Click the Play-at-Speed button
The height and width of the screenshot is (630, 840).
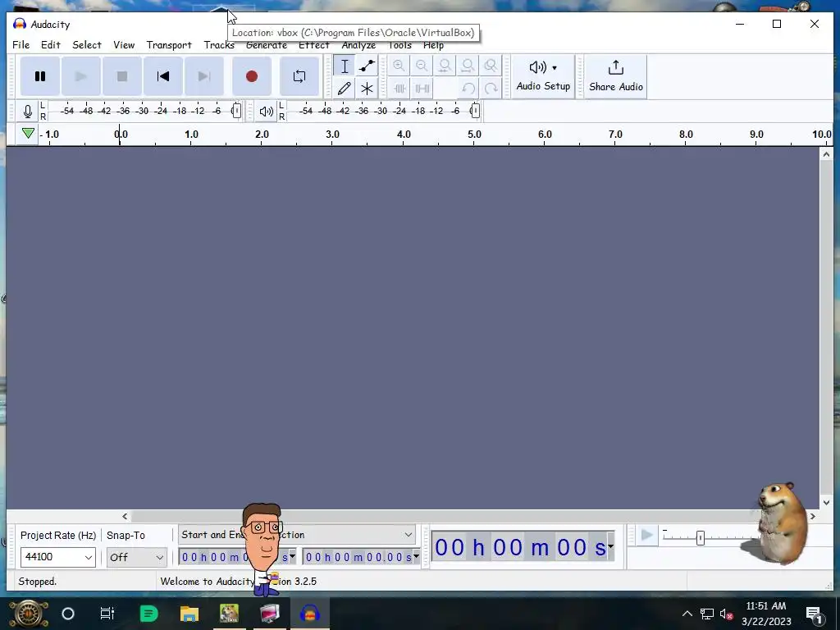click(647, 535)
